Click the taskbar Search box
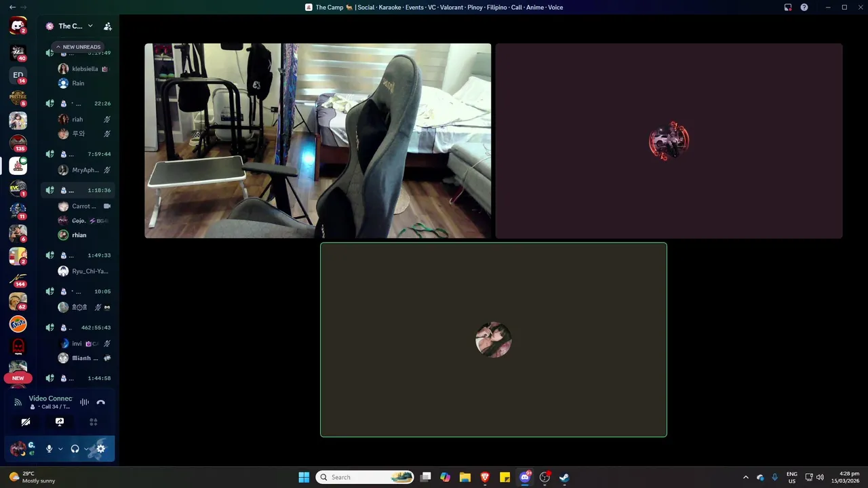 point(366,477)
